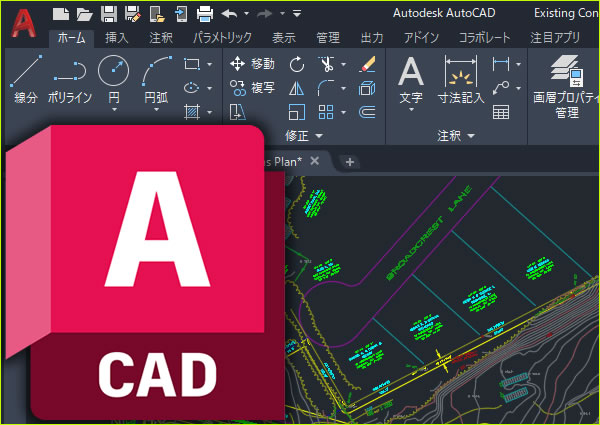Click the Linear dimension icon
This screenshot has height=425, width=600.
[501, 64]
